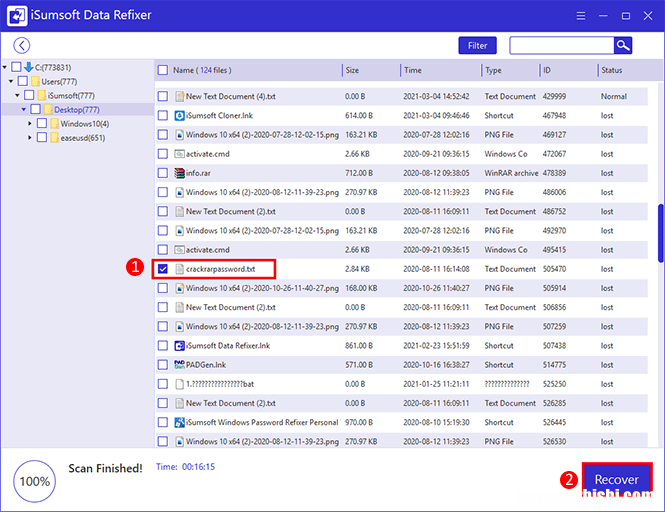Check the easeusd(651) folder checkbox
Viewport: 665px width, 512px height.
[42, 137]
